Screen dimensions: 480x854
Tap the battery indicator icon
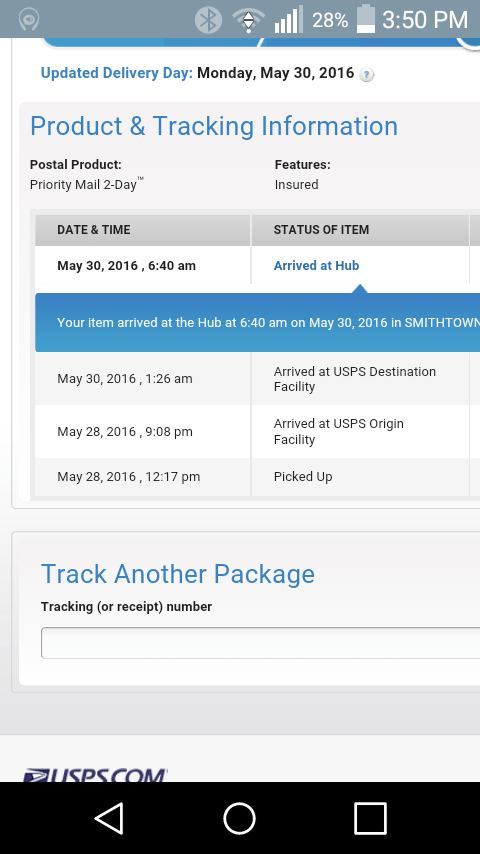(366, 19)
